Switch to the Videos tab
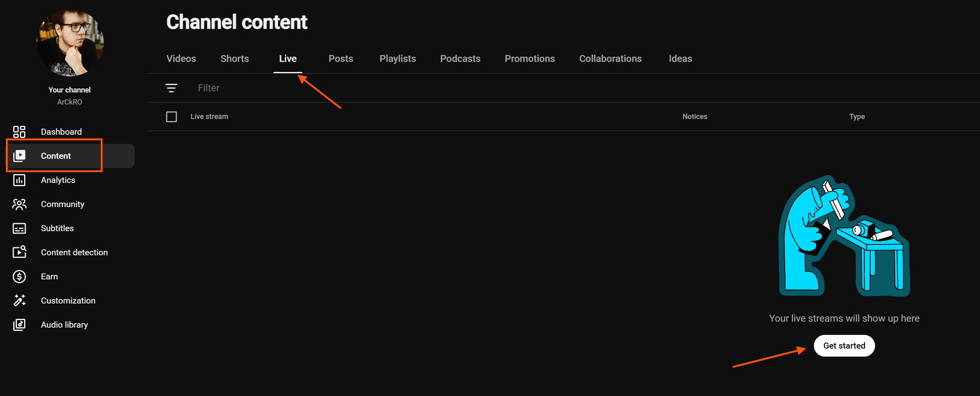This screenshot has width=980, height=396. [x=181, y=59]
